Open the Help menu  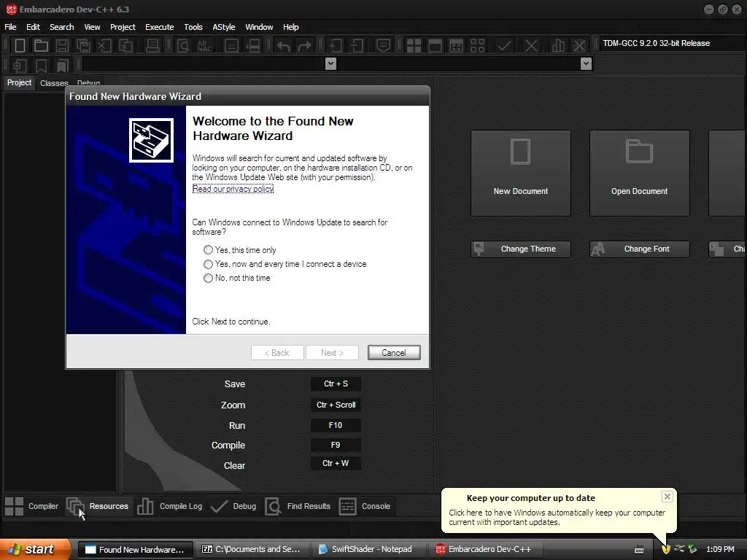point(290,27)
